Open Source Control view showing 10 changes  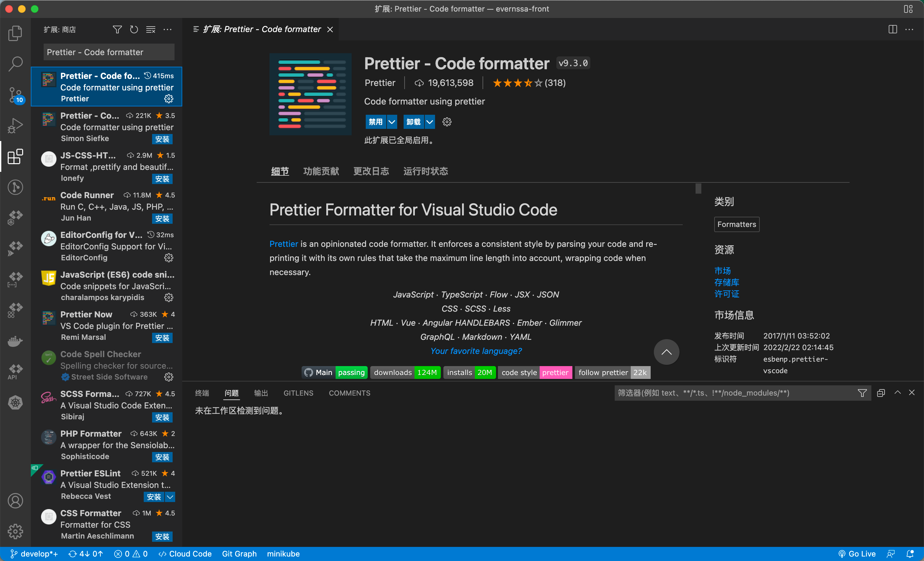pos(15,95)
